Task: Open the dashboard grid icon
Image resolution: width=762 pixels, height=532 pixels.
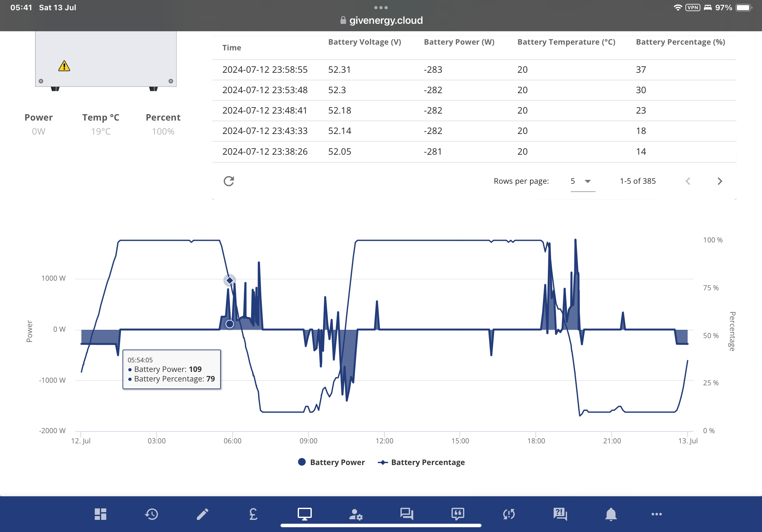Action: [100, 514]
